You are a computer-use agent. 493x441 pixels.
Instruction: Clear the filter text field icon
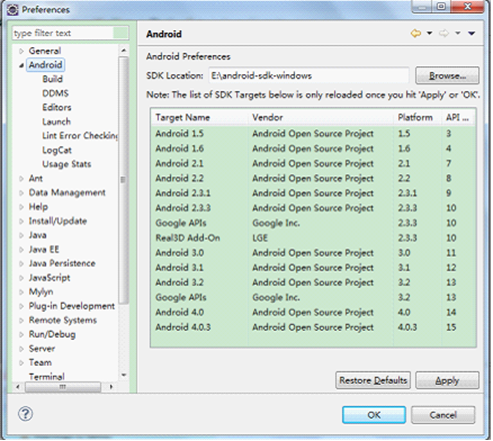pos(121,33)
